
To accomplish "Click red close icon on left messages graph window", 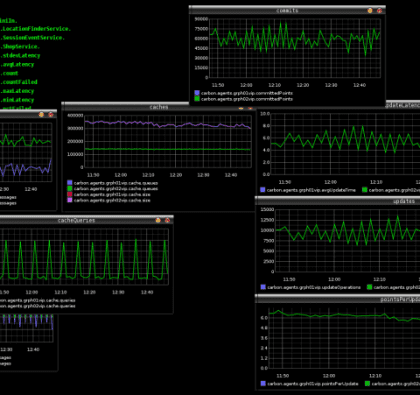I will click(51, 114).
